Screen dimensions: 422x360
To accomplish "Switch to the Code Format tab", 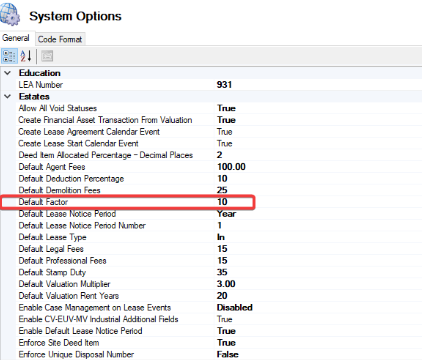I will tap(60, 39).
